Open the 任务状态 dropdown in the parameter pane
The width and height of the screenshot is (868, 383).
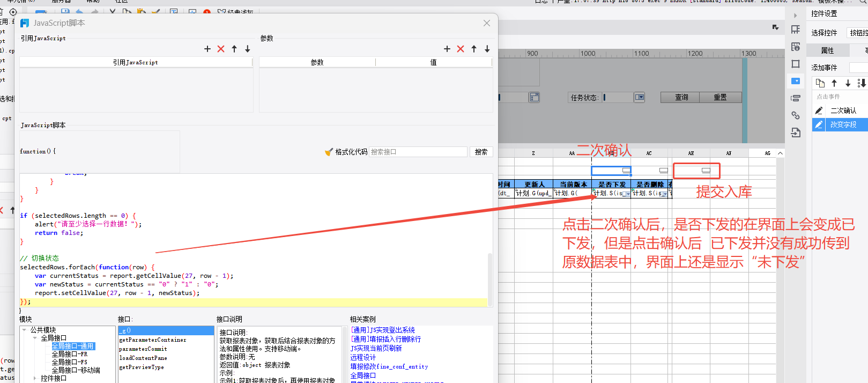point(639,98)
